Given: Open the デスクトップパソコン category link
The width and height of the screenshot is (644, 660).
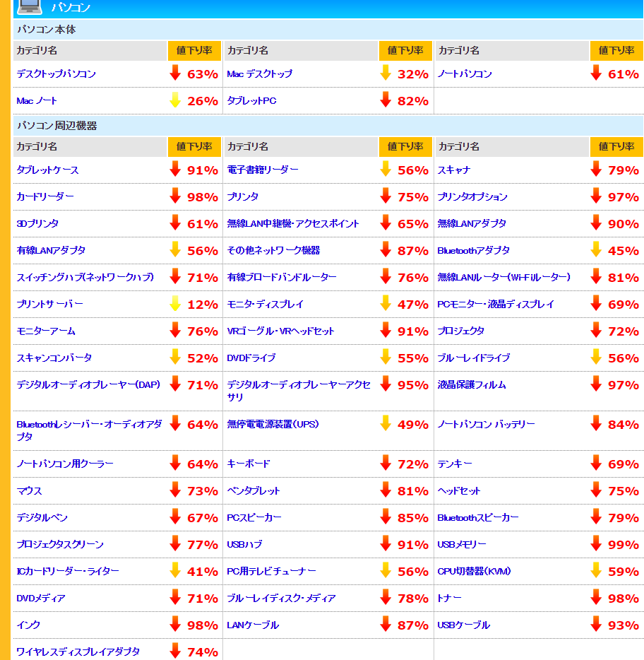Looking at the screenshot, I should point(56,74).
